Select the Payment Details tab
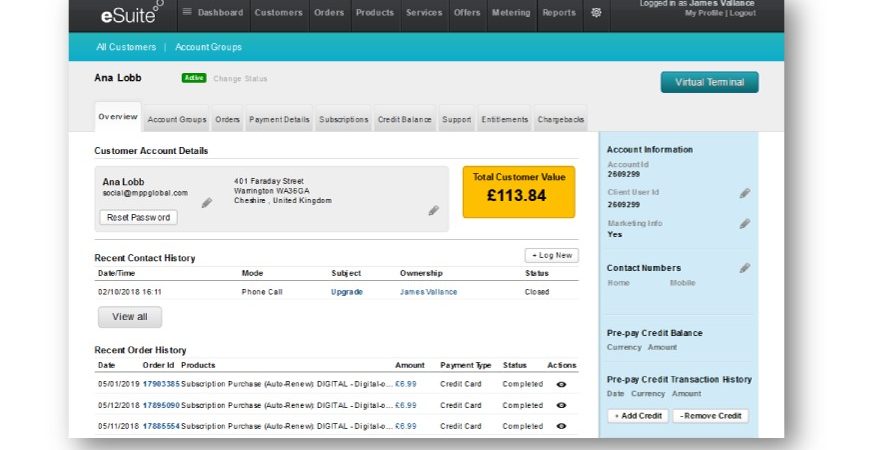This screenshot has width=874, height=450. tap(279, 120)
